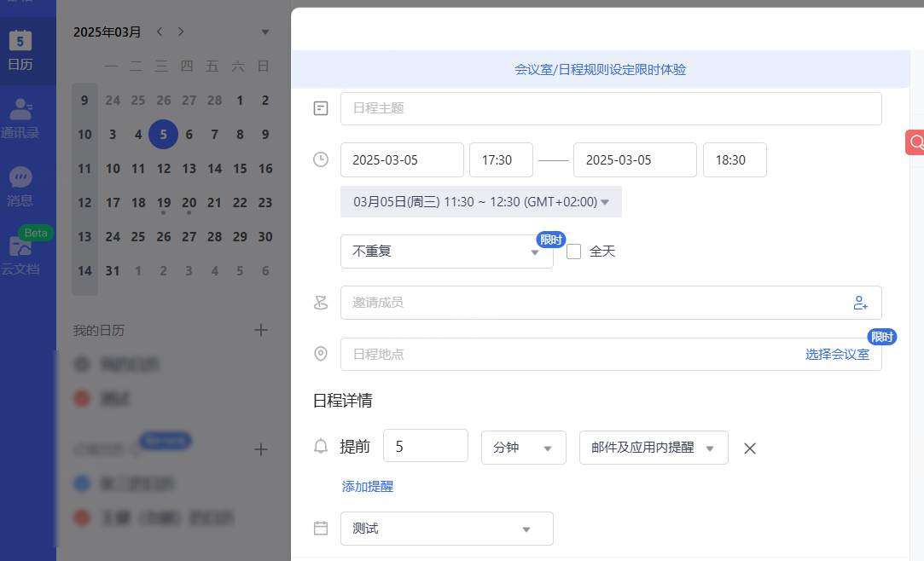Toggle the 全天 all-day checkbox

(573, 252)
